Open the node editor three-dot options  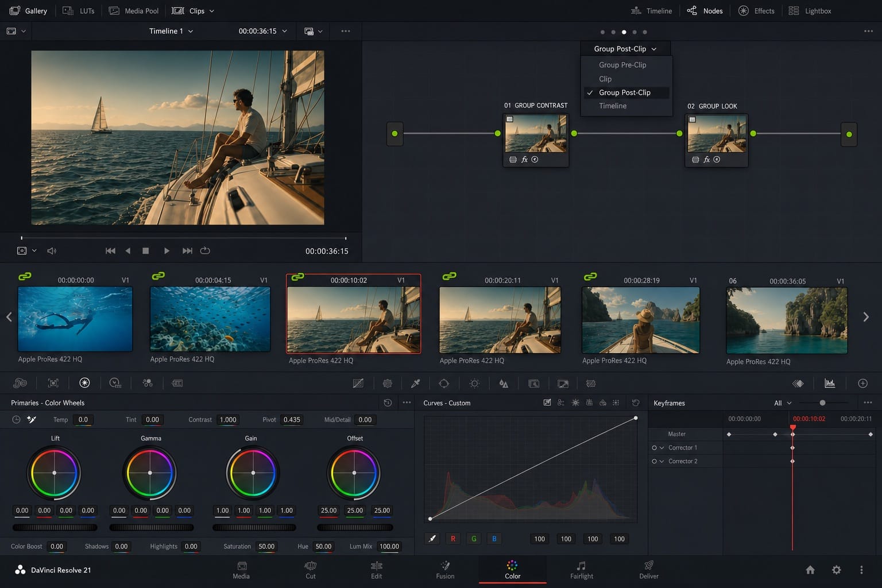click(868, 31)
